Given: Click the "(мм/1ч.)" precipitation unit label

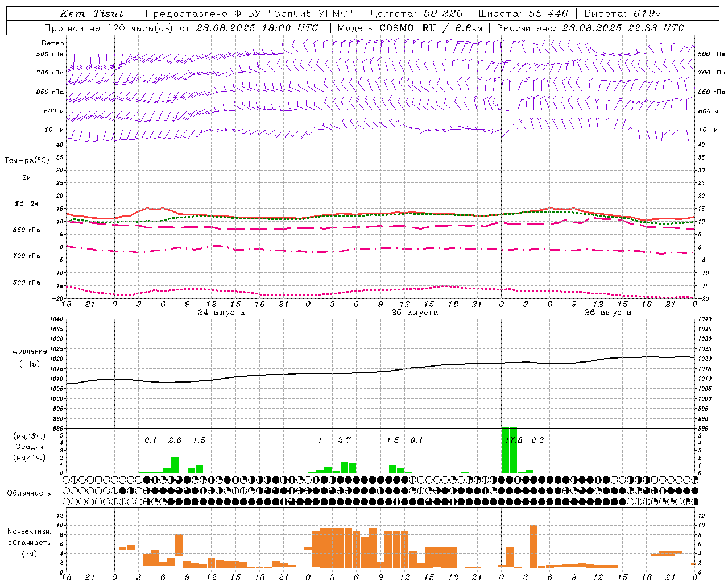Looking at the screenshot, I should [x=30, y=458].
